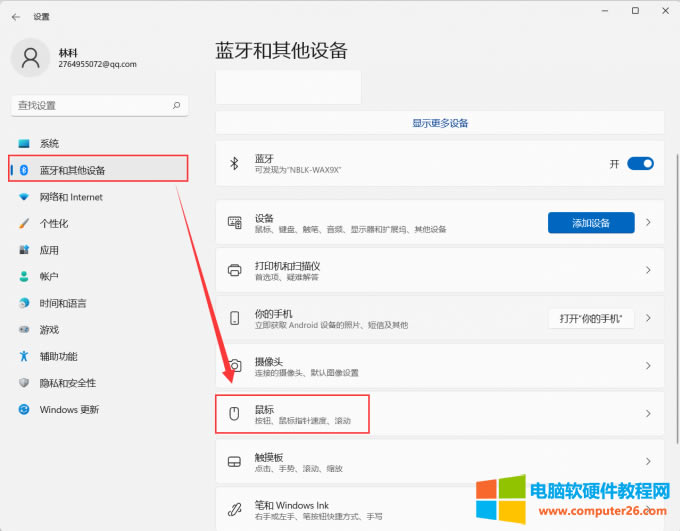The height and width of the screenshot is (531, 680).
Task: Go to Windows 更新 in sidebar
Action: click(69, 410)
